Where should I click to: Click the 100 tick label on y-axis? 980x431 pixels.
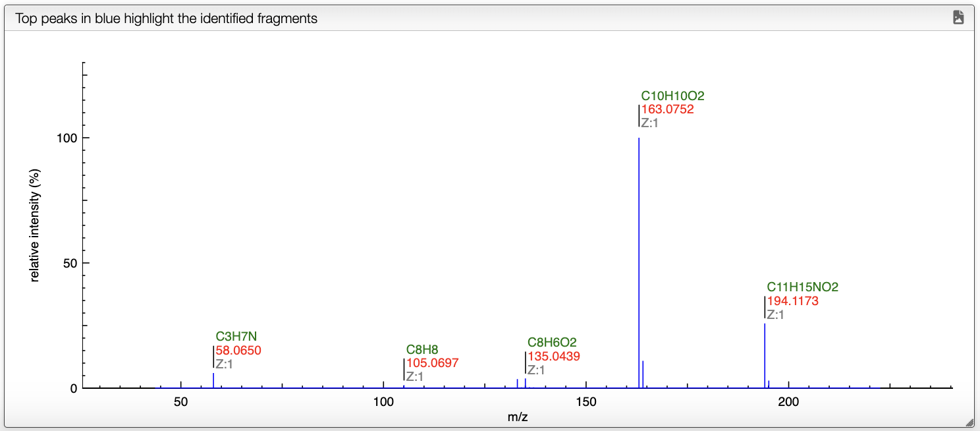coord(67,138)
